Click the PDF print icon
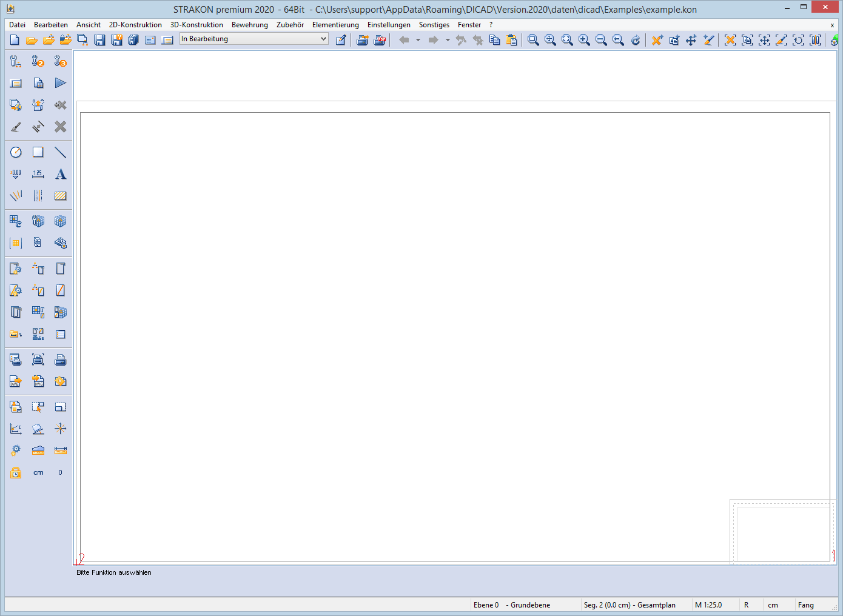 coord(380,40)
